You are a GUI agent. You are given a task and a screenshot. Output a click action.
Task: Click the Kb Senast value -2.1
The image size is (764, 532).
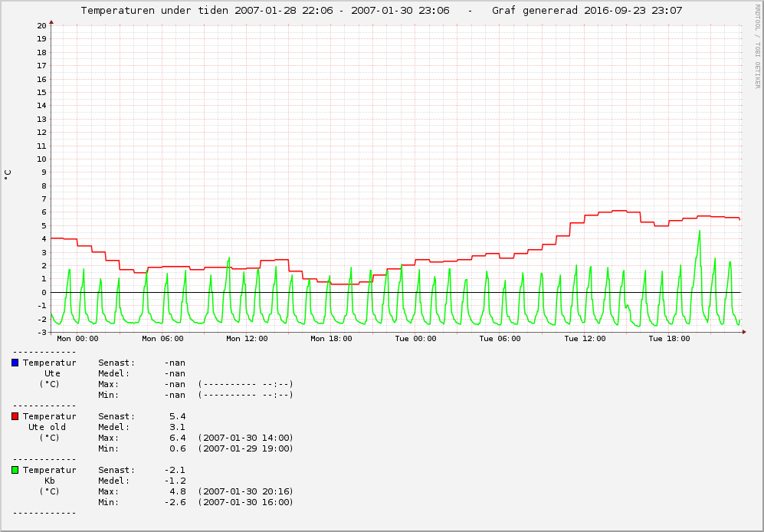point(175,470)
